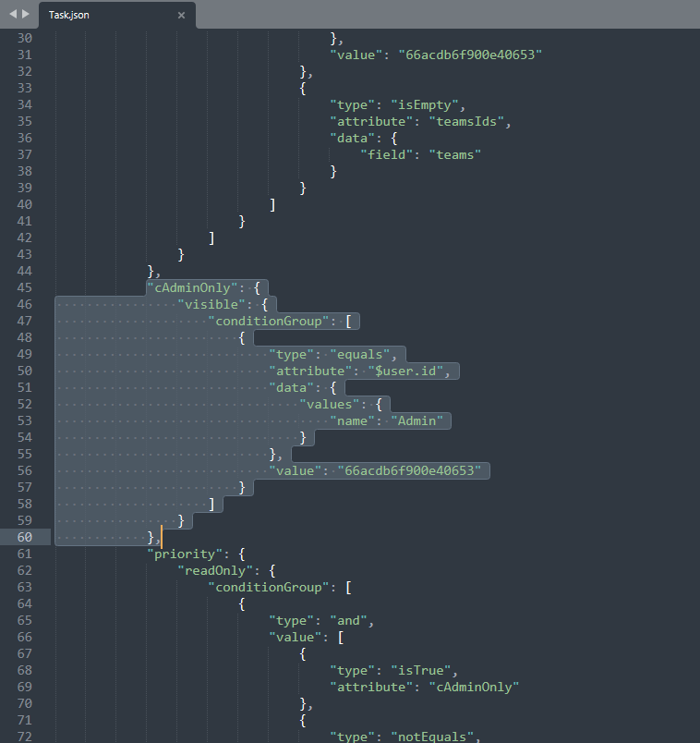Click line number 30 in the gutter
The image size is (700, 743).
pos(24,38)
